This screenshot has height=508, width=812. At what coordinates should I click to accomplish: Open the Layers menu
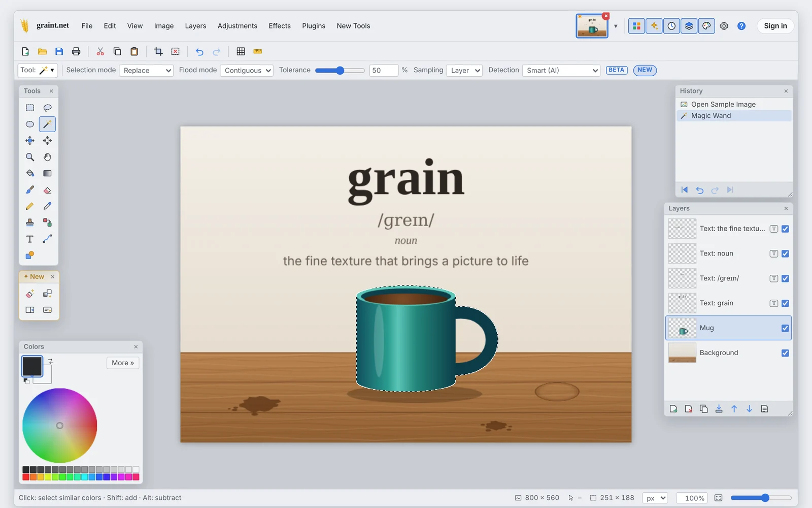click(x=195, y=26)
